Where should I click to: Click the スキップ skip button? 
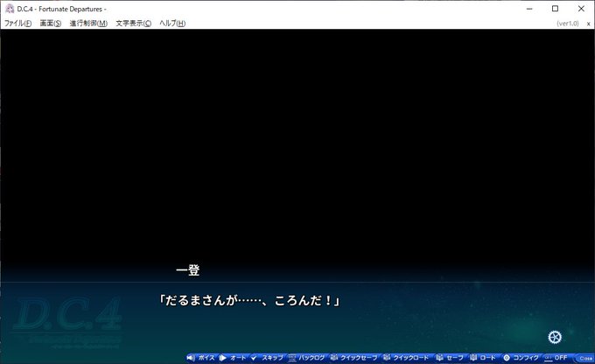click(x=267, y=358)
